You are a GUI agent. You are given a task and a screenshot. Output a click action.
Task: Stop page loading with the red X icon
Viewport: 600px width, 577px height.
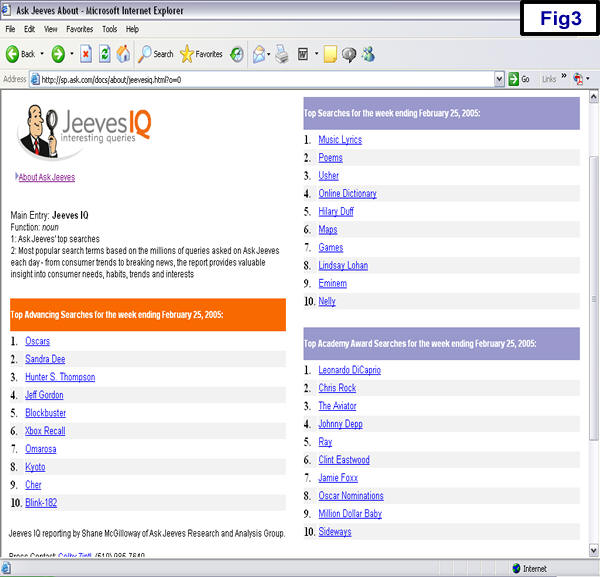pos(86,54)
